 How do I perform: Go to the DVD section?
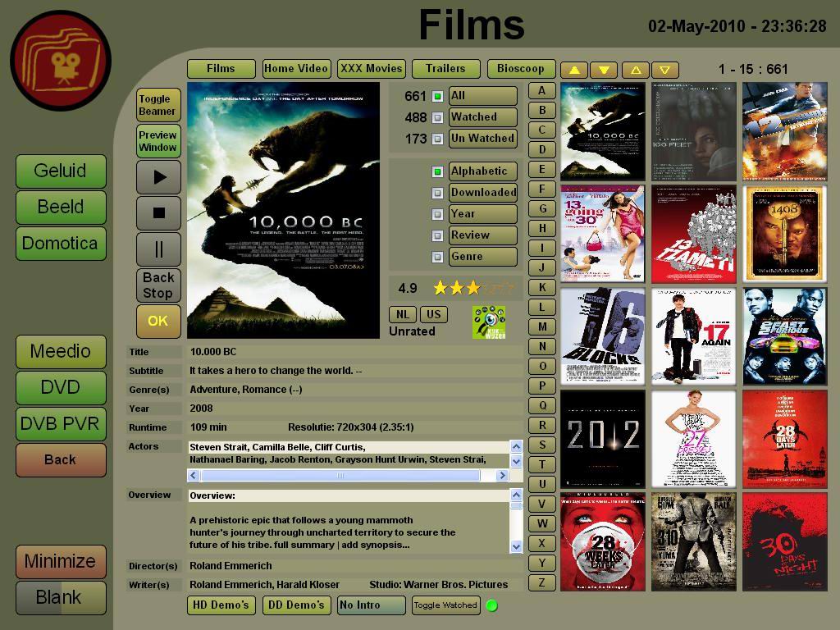61,388
